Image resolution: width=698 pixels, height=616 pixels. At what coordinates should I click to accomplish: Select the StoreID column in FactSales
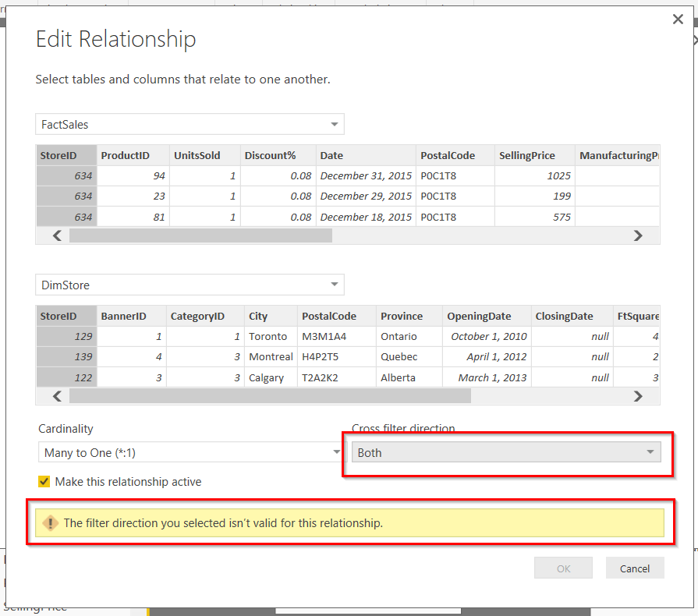click(x=58, y=155)
